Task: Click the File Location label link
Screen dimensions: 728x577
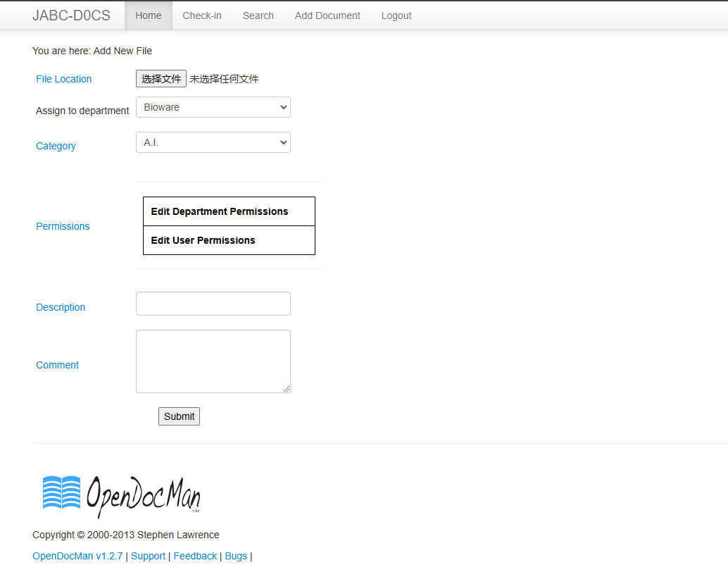Action: pos(64,79)
